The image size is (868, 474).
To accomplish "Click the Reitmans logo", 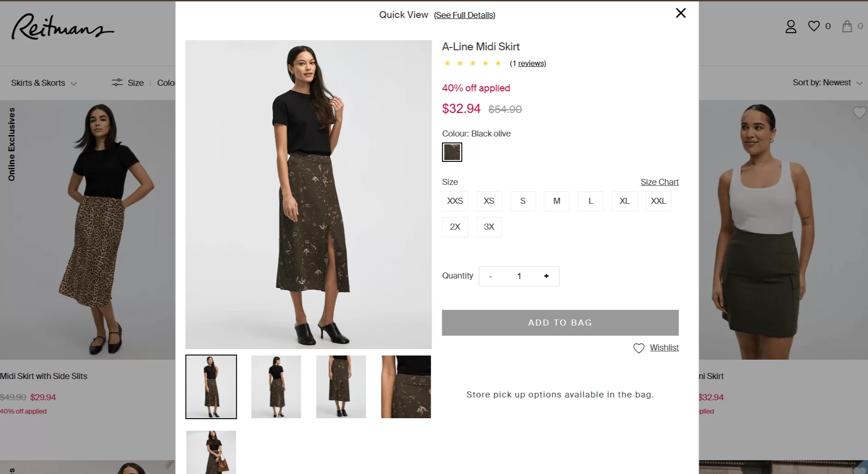I will pyautogui.click(x=62, y=29).
